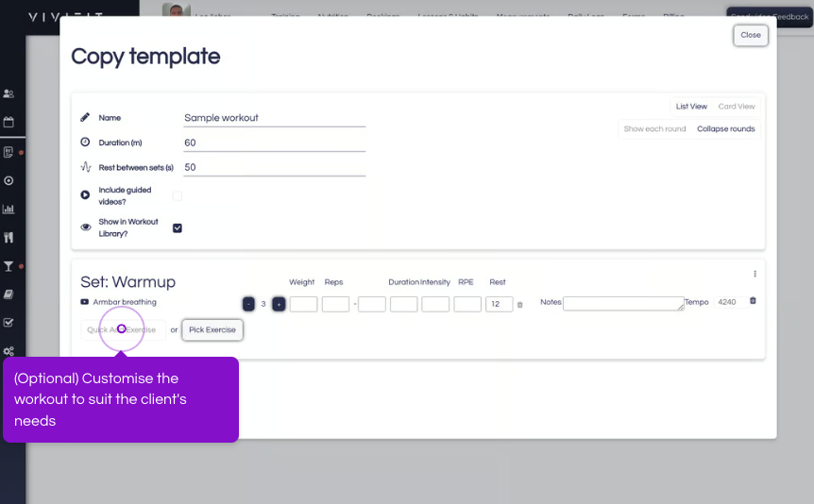
Task: Open the program document icon in the sidebar
Action: 8,152
